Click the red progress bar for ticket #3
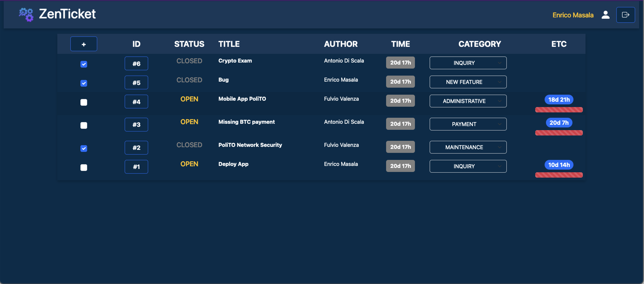 559,133
